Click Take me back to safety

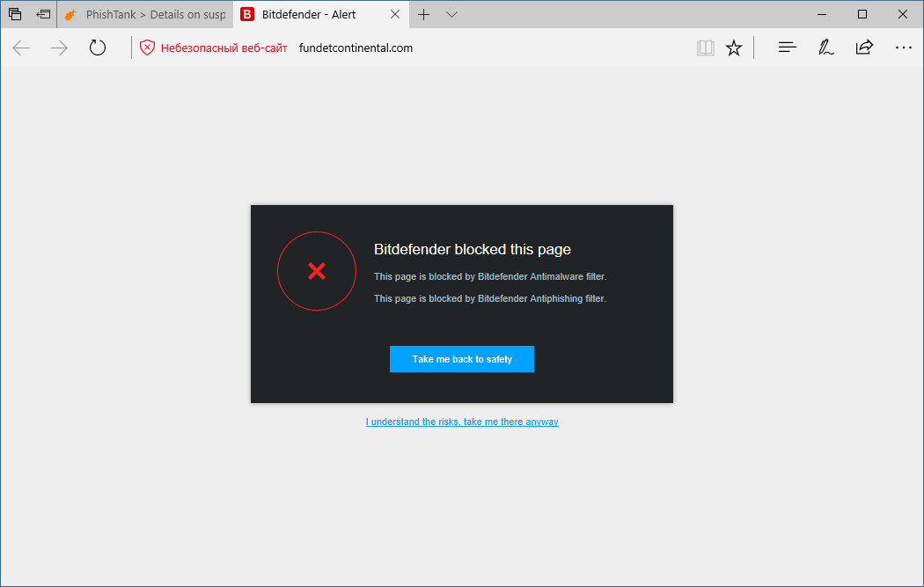[x=461, y=358]
